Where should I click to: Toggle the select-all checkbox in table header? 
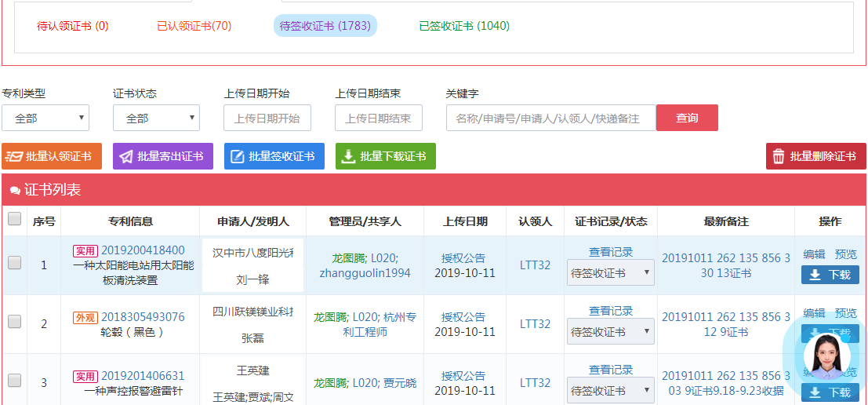pos(14,220)
